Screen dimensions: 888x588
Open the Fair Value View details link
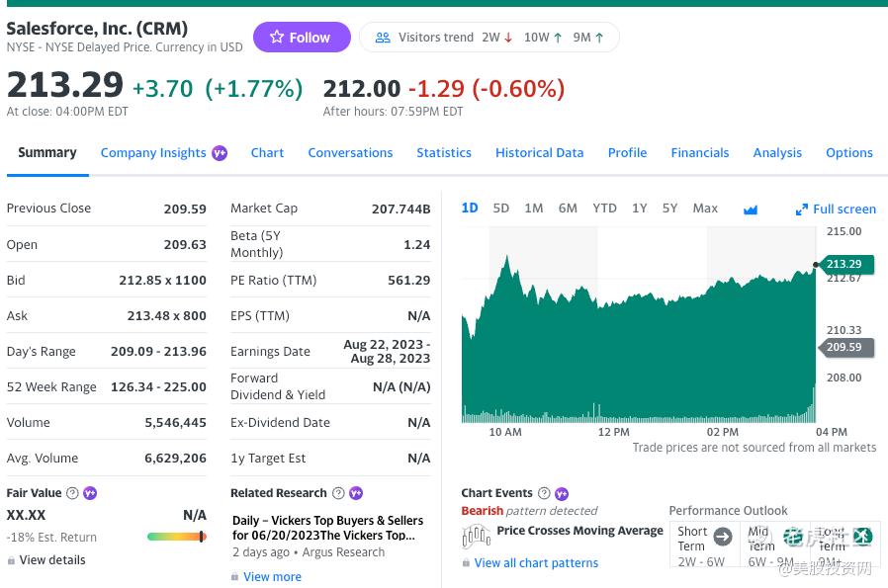(x=52, y=560)
